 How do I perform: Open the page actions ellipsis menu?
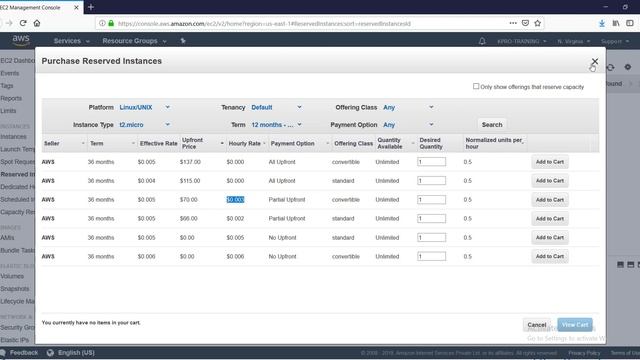tap(513, 23)
